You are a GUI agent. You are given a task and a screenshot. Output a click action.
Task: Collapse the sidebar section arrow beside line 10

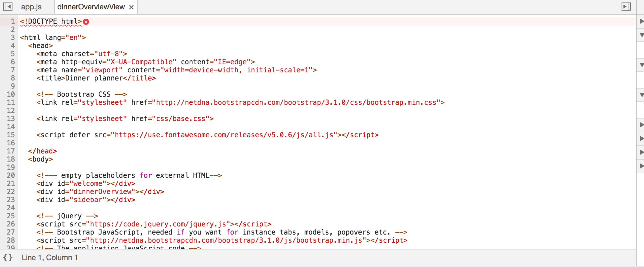coord(642,95)
